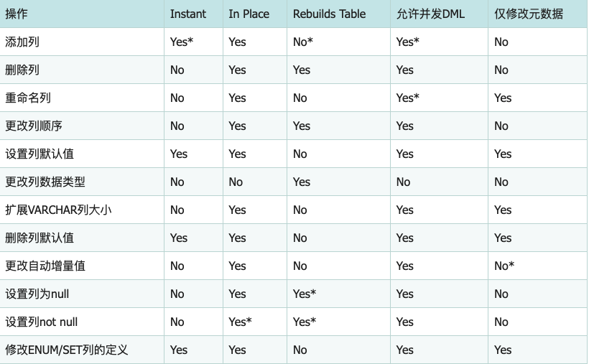Click the Rebuilds Table column header
The image size is (589, 364).
click(x=329, y=14)
